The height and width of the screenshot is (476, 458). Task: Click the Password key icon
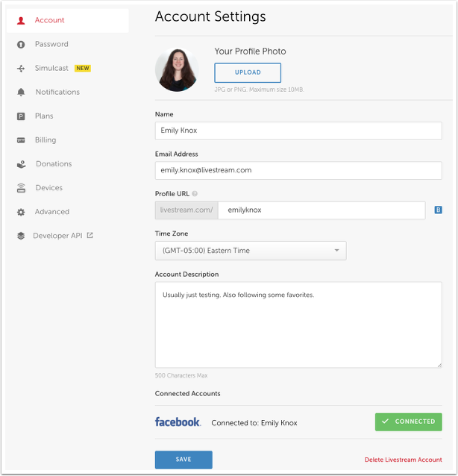click(21, 45)
